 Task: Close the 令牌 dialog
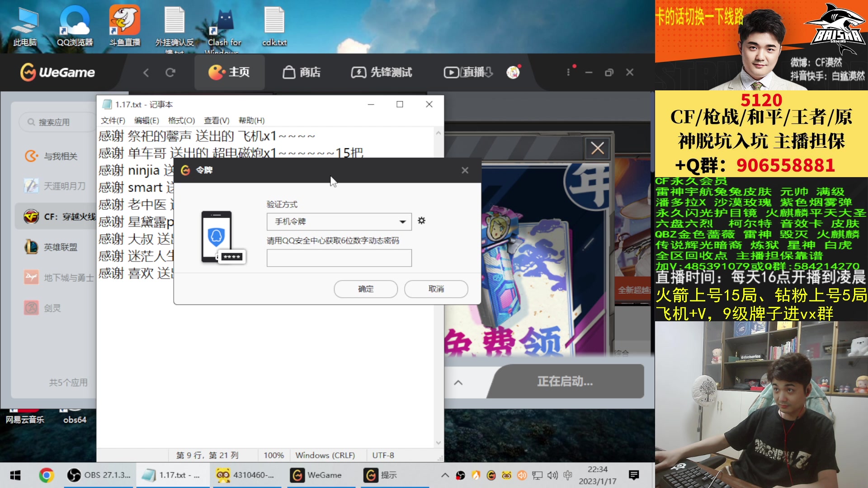coord(465,170)
